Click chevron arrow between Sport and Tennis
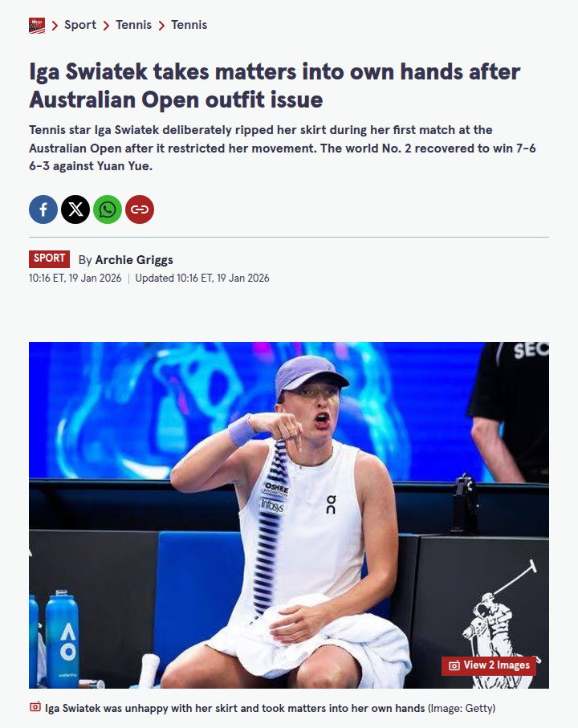Screen dimensions: 578x728 click(x=106, y=26)
